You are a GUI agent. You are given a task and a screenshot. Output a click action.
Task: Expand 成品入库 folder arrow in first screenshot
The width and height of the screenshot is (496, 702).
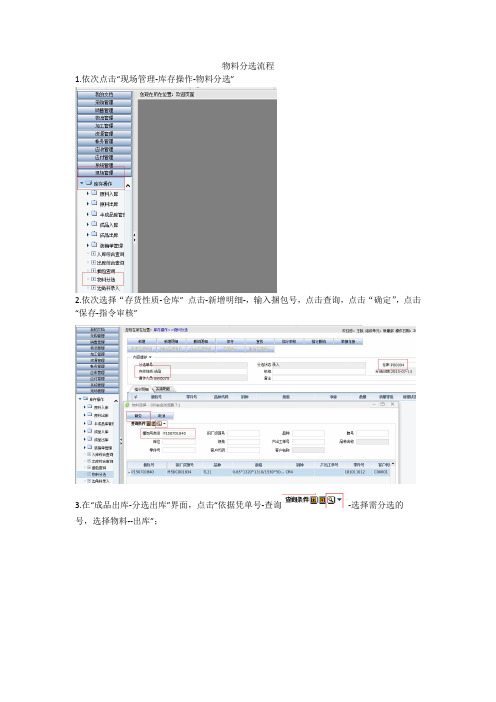coord(88,224)
